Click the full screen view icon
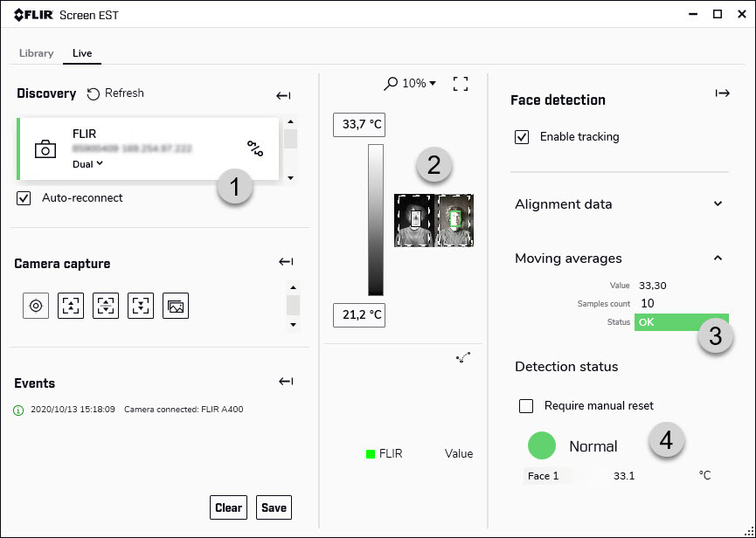This screenshot has width=756, height=538. tap(461, 84)
